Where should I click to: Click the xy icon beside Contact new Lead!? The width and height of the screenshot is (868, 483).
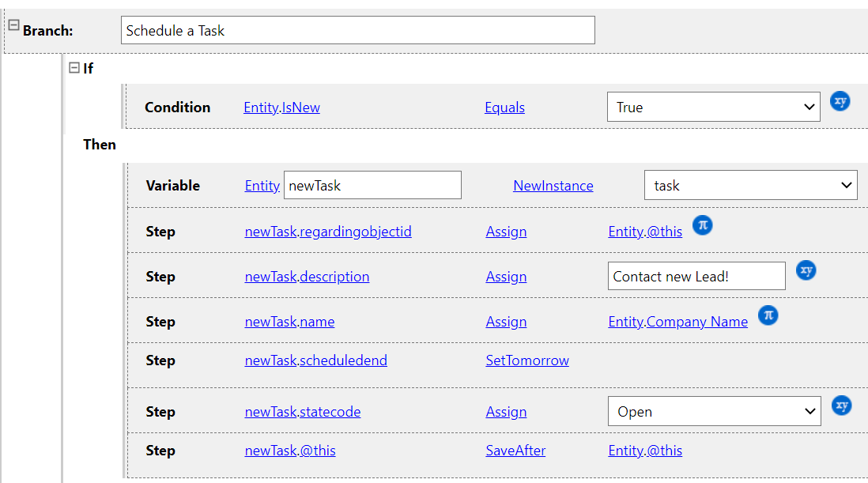[806, 270]
